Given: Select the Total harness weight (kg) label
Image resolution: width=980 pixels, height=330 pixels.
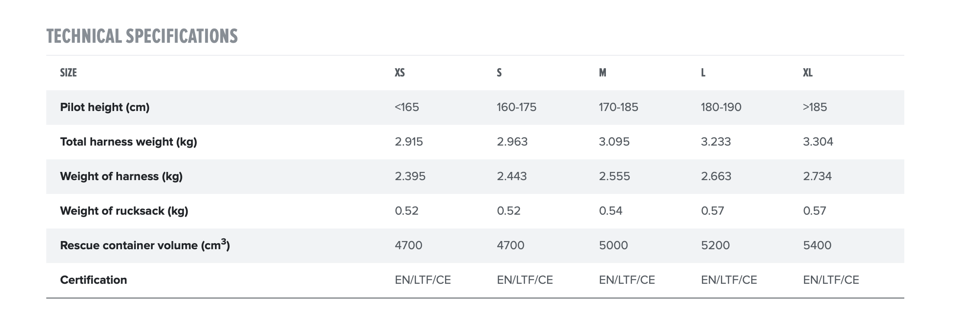Looking at the screenshot, I should (x=128, y=142).
